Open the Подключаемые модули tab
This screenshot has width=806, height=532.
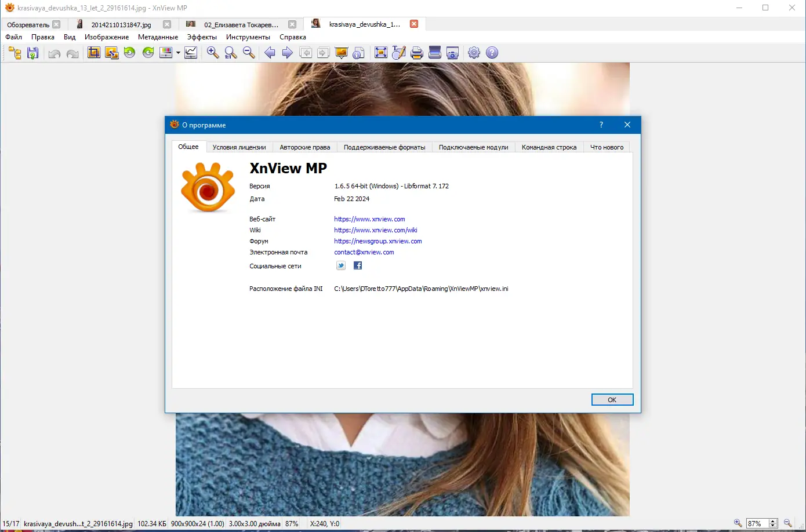coord(474,147)
